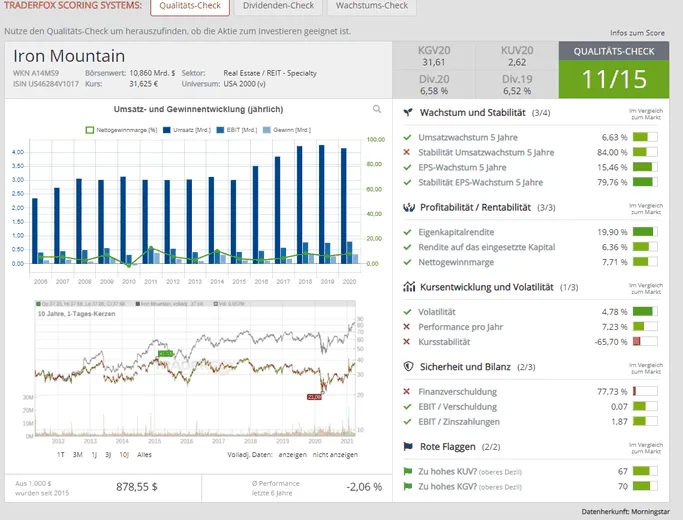Click the green check next to Nettogewinnmarge
This screenshot has width=683, height=520.
pyautogui.click(x=407, y=262)
